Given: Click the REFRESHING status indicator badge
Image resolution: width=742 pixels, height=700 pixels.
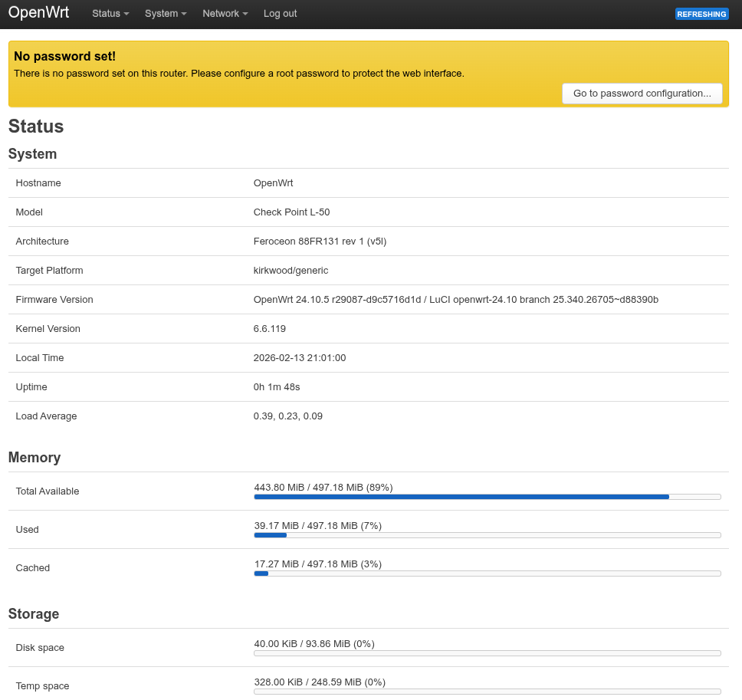Looking at the screenshot, I should point(701,14).
